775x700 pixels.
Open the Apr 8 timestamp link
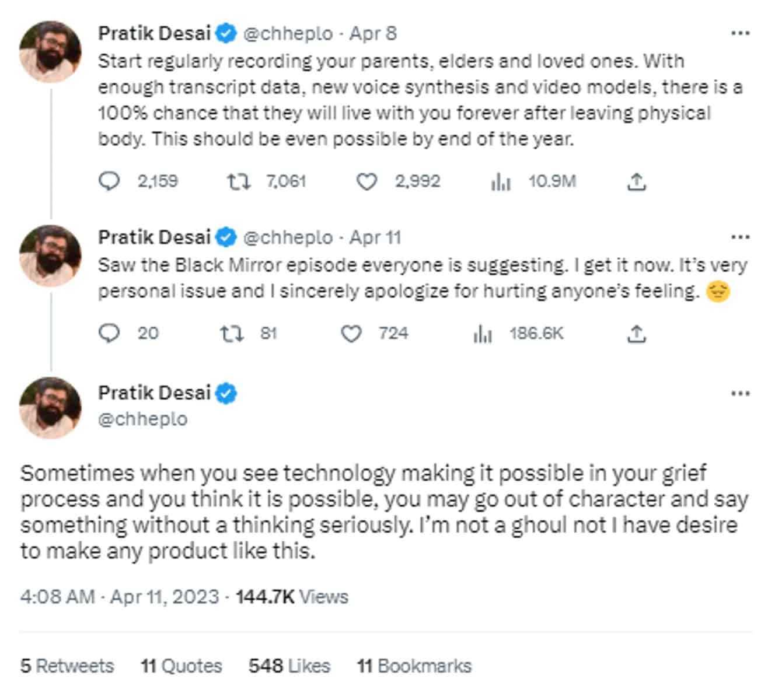373,33
